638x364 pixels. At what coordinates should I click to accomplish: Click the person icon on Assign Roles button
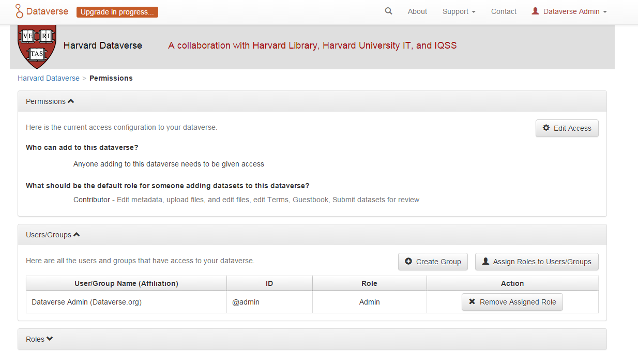(485, 261)
